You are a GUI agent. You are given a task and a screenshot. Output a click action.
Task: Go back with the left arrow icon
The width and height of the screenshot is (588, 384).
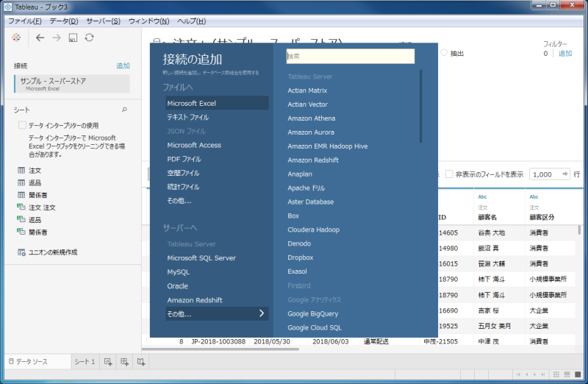click(x=40, y=38)
